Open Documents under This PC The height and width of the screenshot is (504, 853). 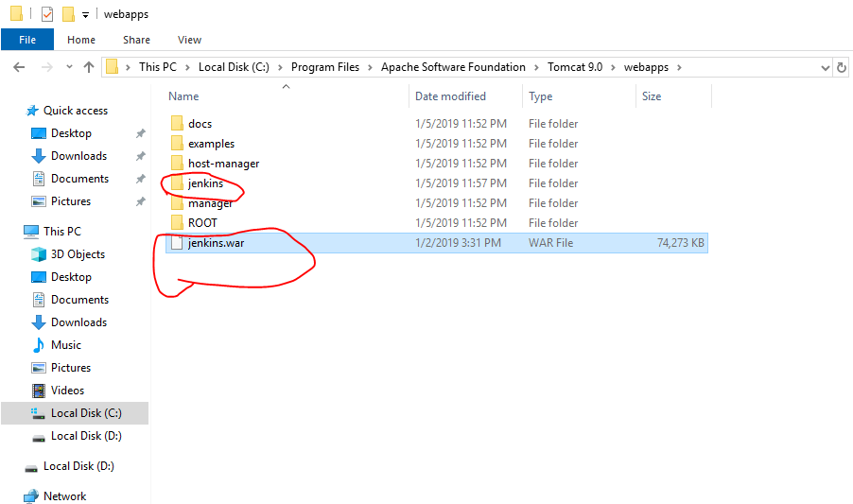79,300
